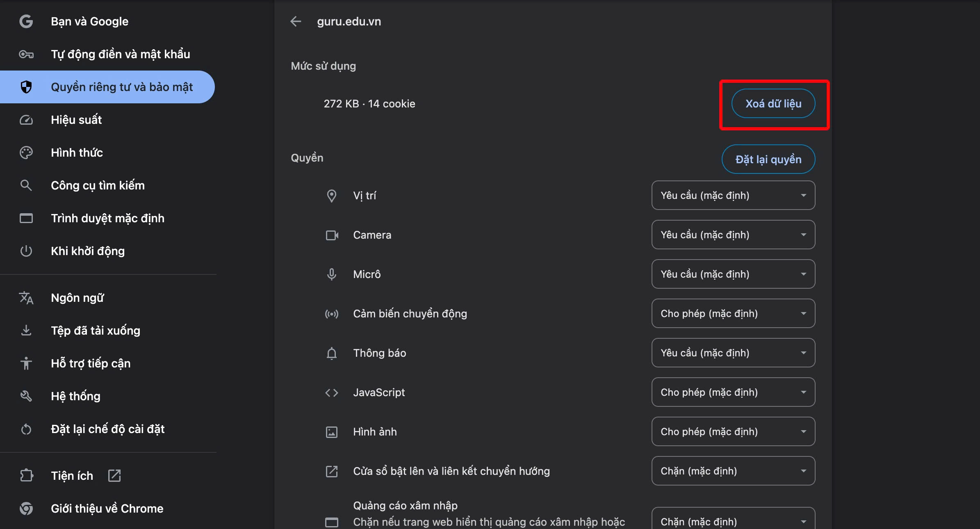The height and width of the screenshot is (529, 980).
Task: Click the puzzle piece icon for Tiện ích
Action: pyautogui.click(x=26, y=476)
